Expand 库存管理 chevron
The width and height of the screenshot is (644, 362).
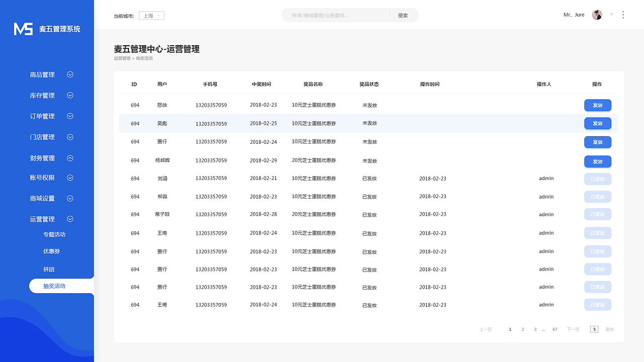[70, 95]
